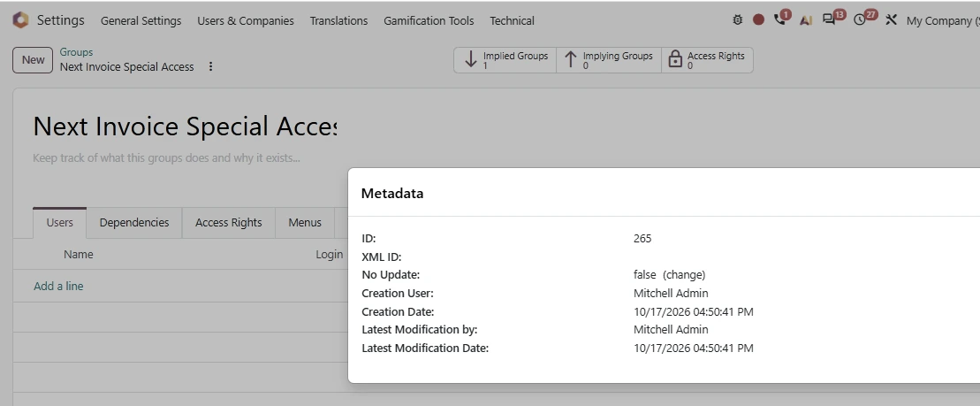The image size is (980, 406).
Task: Open the Translations menu
Action: click(338, 20)
